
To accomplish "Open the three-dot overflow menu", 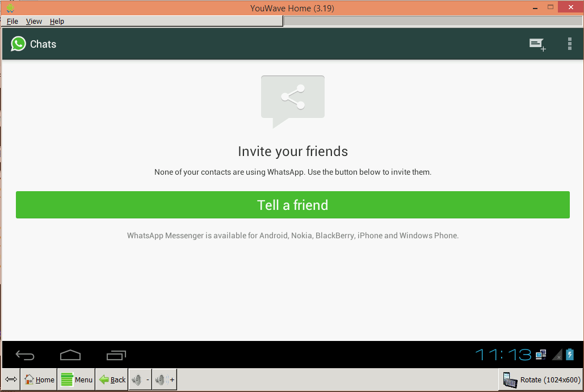I will click(x=569, y=44).
